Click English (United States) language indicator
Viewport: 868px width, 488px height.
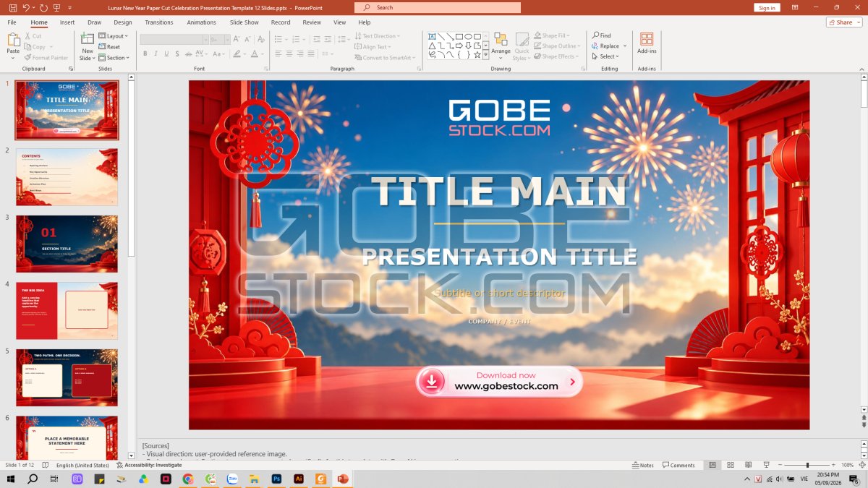tap(82, 465)
